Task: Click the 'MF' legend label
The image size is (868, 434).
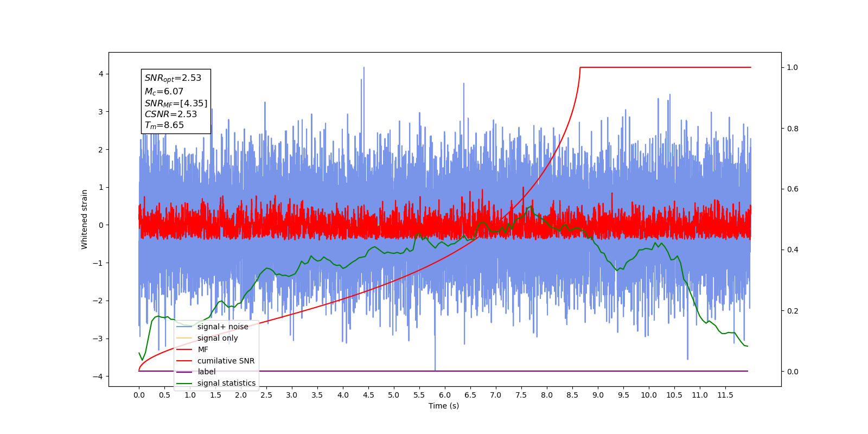Action: point(203,349)
